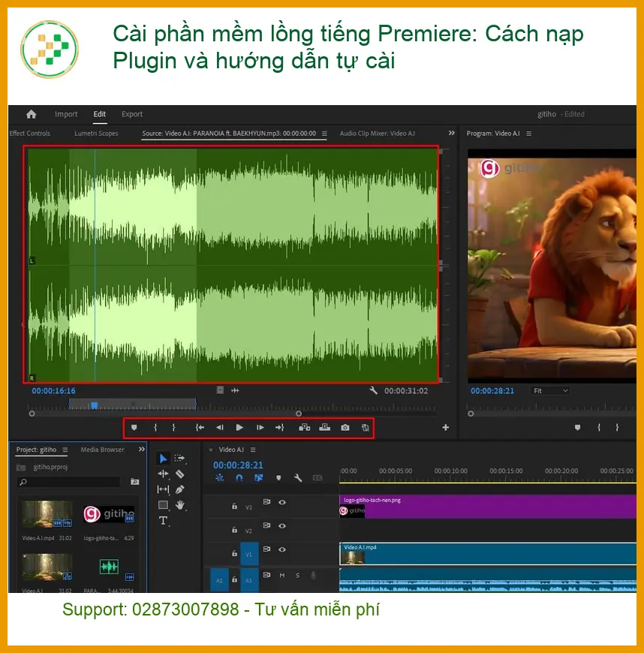
Task: Select the Pen tool
Action: pos(180,489)
